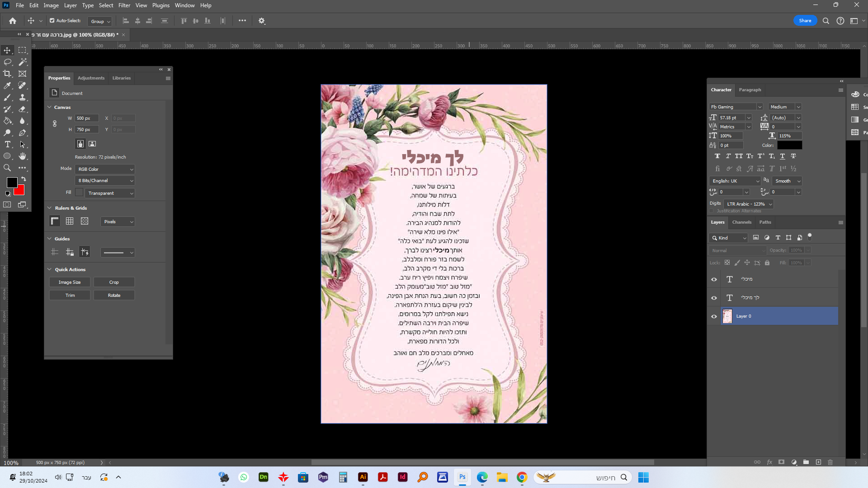The image size is (868, 488).
Task: Pick the Lasso tool
Action: [8, 62]
